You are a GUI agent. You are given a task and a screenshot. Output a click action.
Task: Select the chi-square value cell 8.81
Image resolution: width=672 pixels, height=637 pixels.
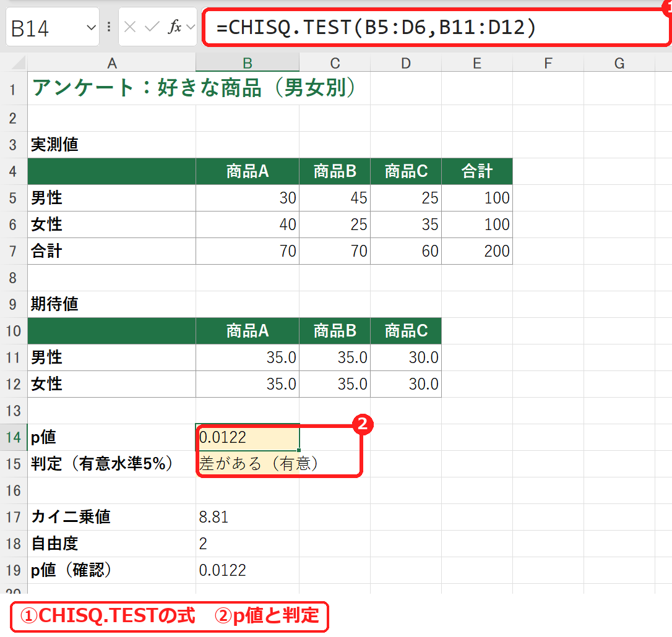(248, 517)
